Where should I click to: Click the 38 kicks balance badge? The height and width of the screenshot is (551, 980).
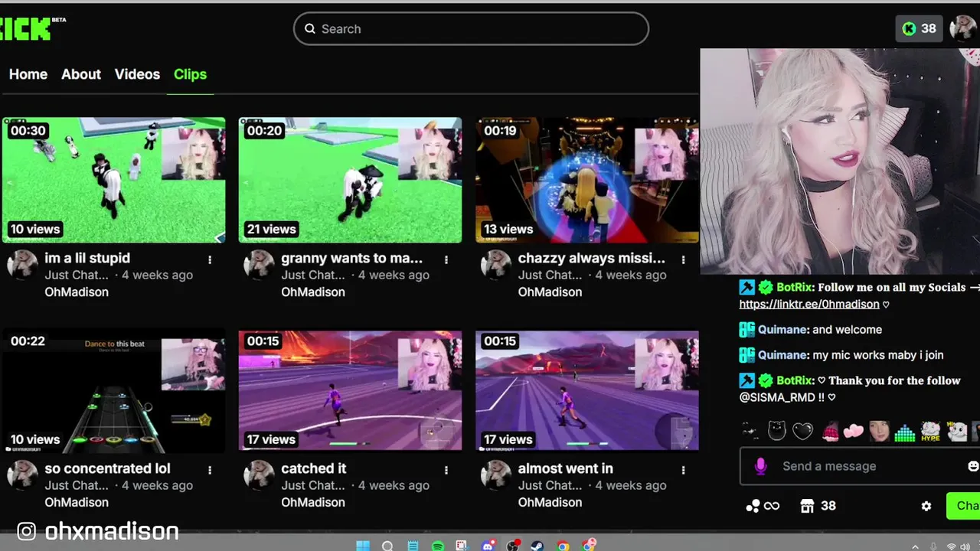point(919,28)
